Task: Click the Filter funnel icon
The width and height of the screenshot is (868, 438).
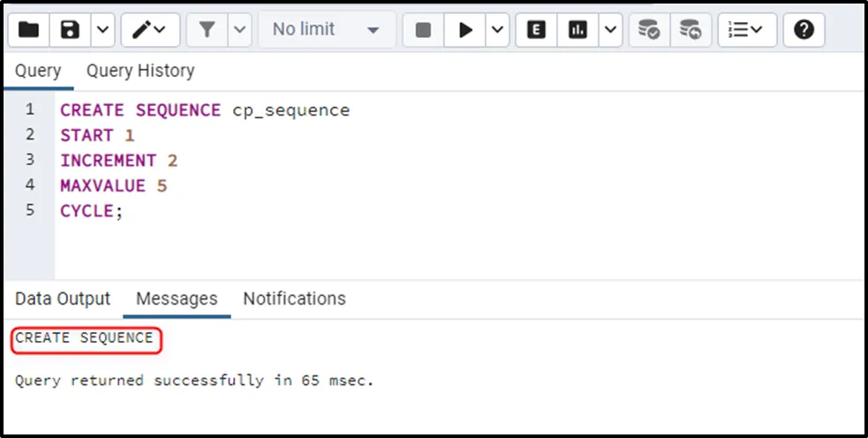Action: click(207, 30)
